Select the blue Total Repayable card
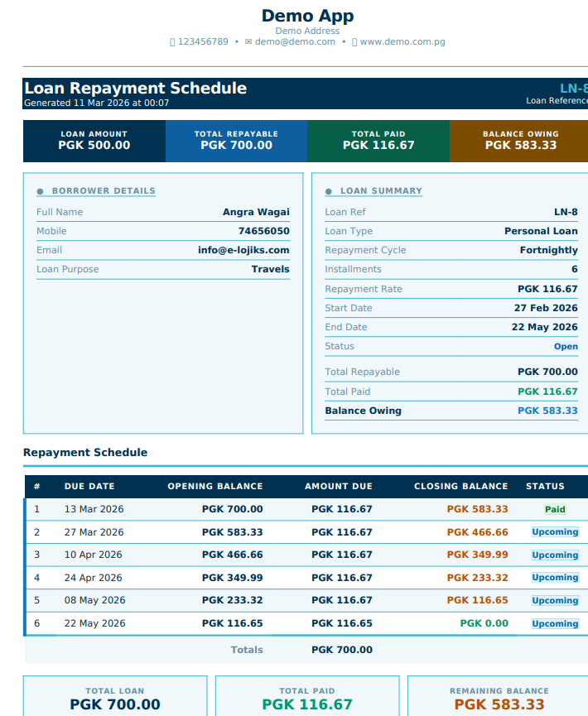 coord(236,141)
